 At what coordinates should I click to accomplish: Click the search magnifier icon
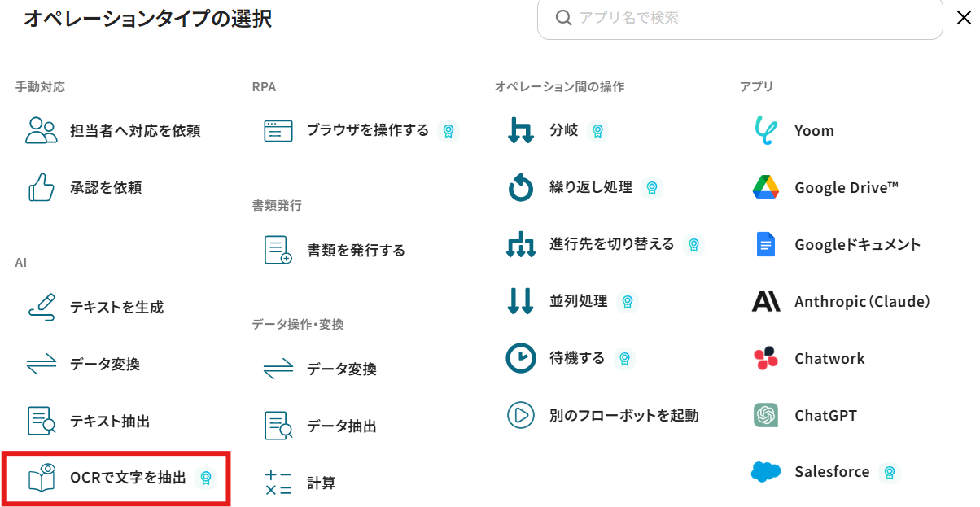563,18
